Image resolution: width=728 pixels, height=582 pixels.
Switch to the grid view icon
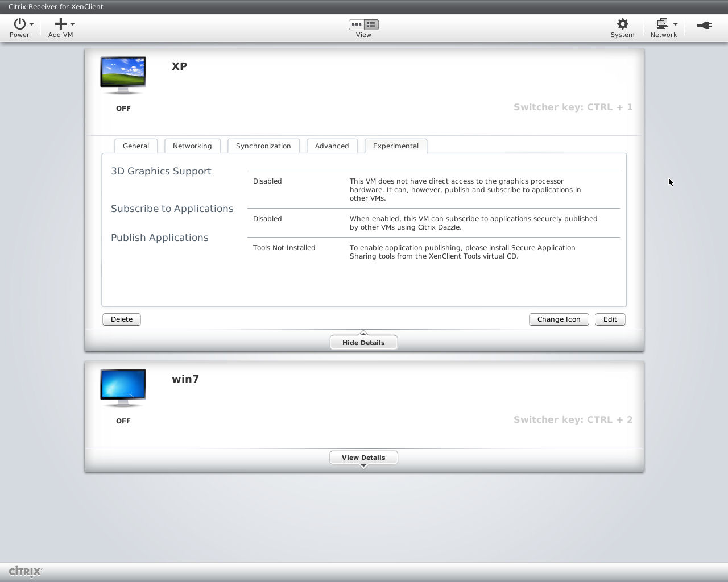coord(357,24)
